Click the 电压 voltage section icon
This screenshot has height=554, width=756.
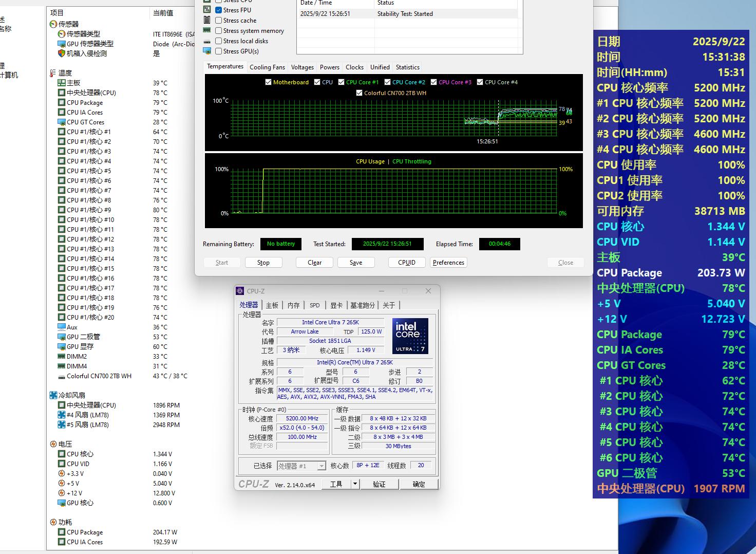(x=53, y=444)
